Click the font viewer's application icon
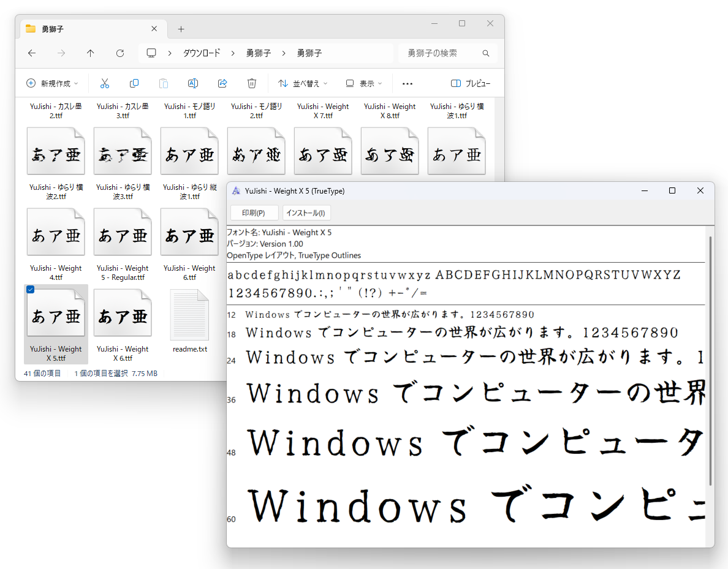The image size is (728, 569). tap(236, 190)
